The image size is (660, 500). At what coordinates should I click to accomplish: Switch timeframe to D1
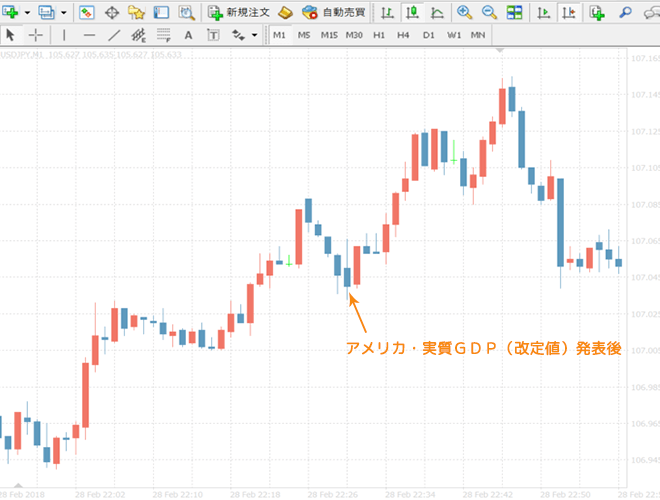[x=428, y=35]
